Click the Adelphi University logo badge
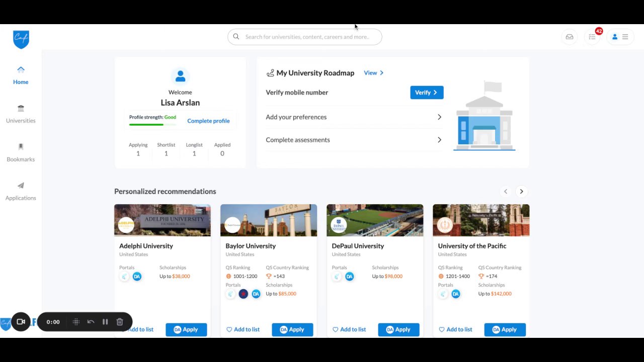This screenshot has height=362, width=644. pos(126,225)
